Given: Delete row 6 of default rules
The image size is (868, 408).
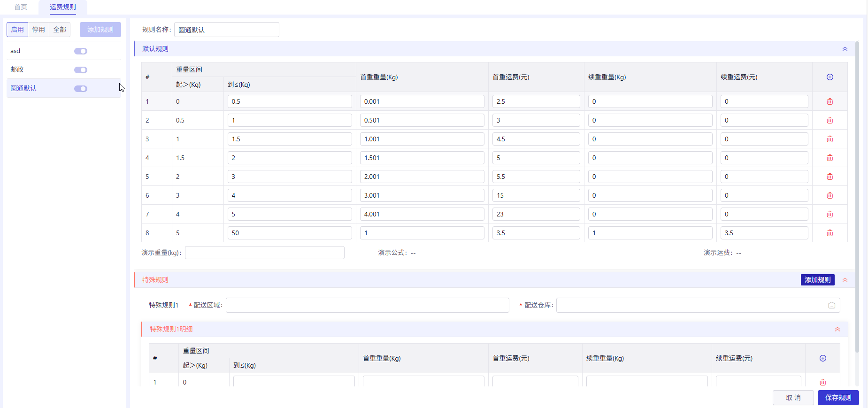Looking at the screenshot, I should pyautogui.click(x=830, y=195).
